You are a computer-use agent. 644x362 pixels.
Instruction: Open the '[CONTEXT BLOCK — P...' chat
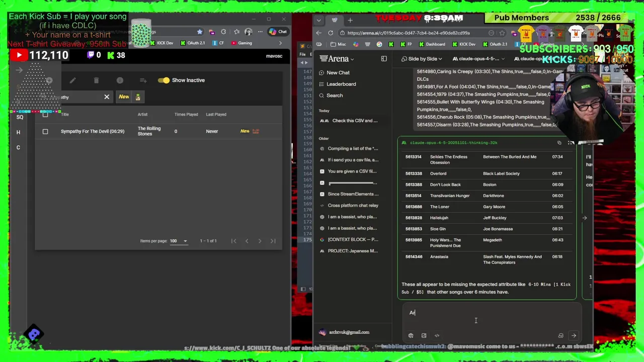[x=349, y=240]
